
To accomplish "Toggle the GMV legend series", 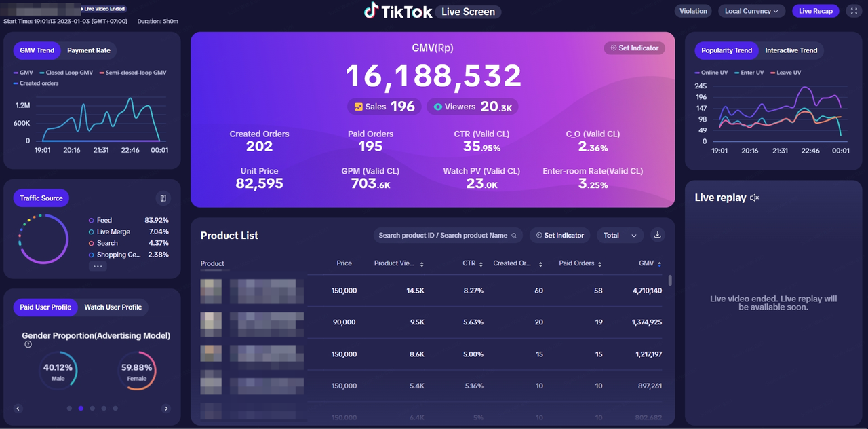I will [x=23, y=73].
